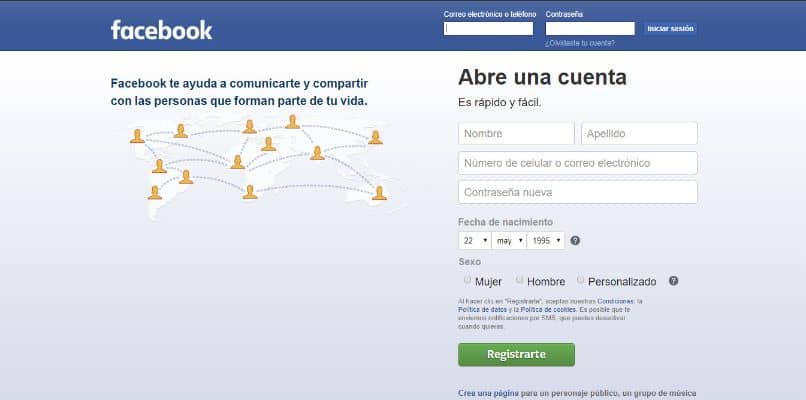Screen dimensions: 806x400
Task: Click the Facebook logo in header
Action: (x=161, y=30)
